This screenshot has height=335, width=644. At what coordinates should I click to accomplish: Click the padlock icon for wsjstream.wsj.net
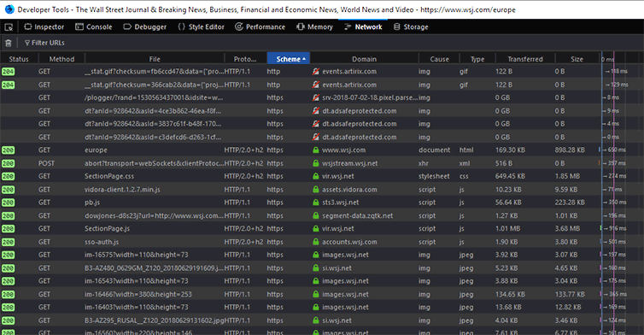coord(315,163)
